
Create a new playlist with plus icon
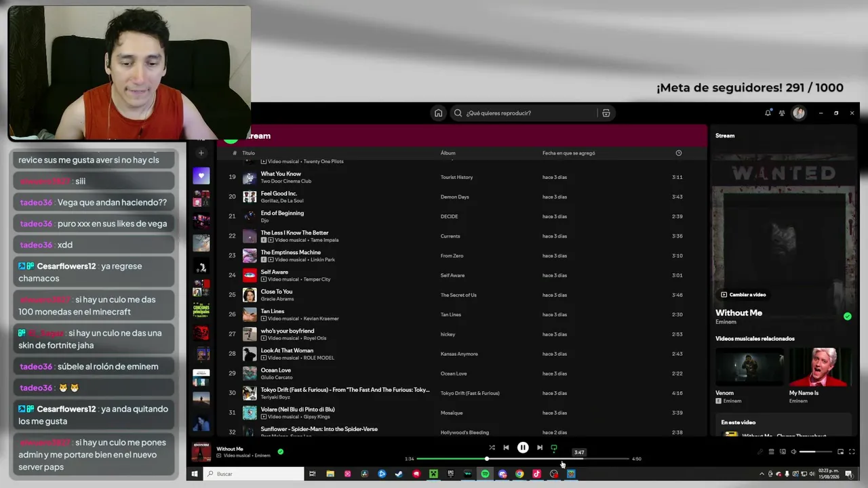(201, 153)
